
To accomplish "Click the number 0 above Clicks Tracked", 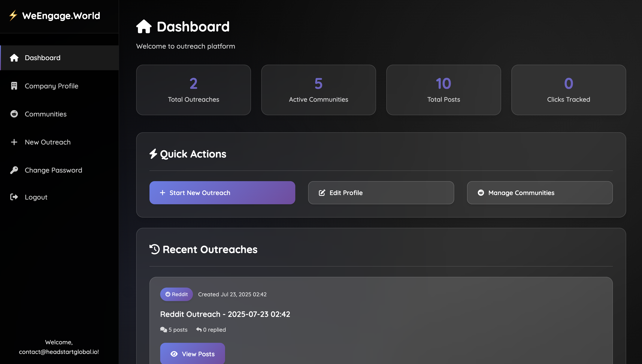I will (x=569, y=83).
